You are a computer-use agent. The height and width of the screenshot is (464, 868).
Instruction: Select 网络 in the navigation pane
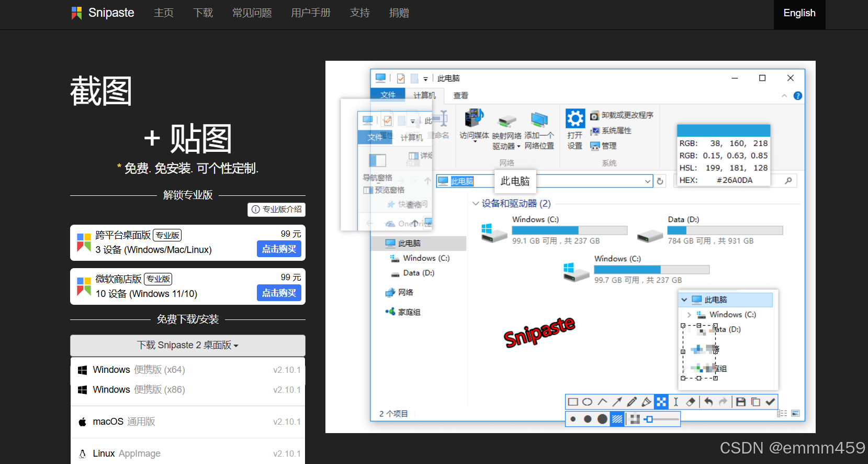[399, 292]
